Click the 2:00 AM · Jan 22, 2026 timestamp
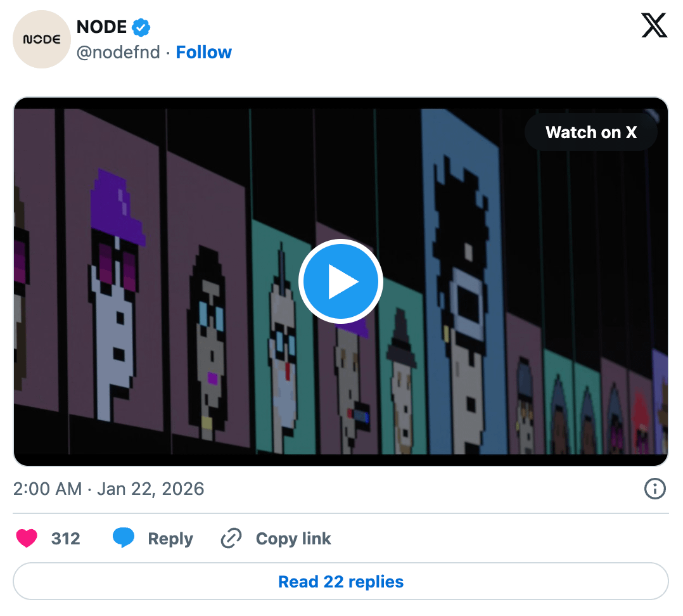The width and height of the screenshot is (683, 616). tap(108, 489)
